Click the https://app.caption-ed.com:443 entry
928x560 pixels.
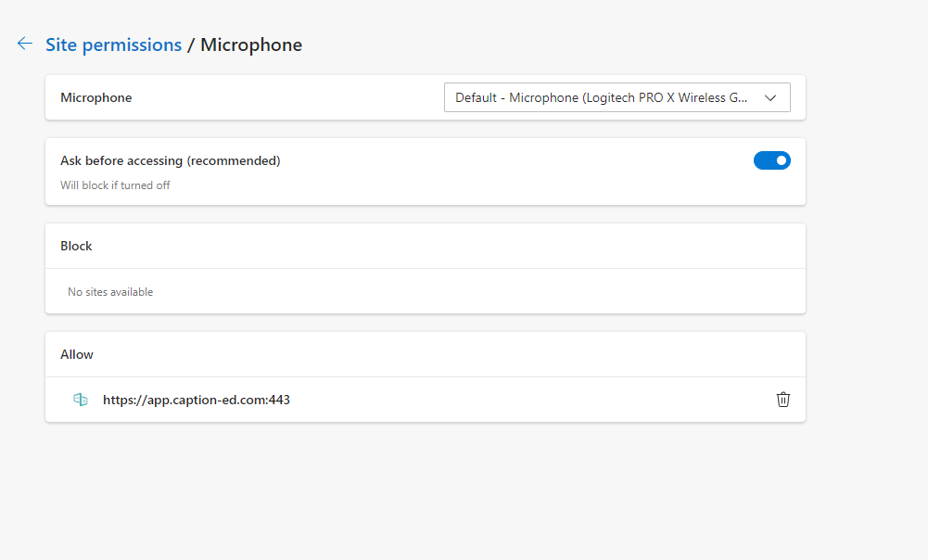click(196, 400)
